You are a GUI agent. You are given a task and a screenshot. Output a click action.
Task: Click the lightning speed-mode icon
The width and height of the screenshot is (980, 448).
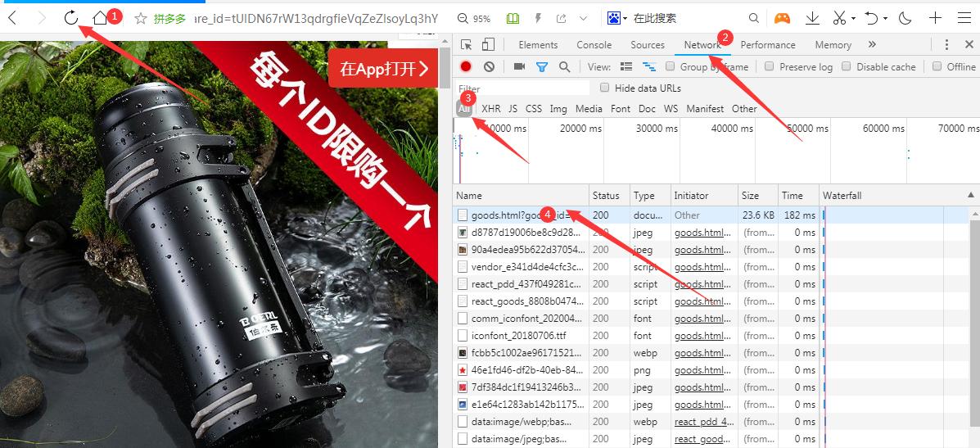[x=538, y=19]
